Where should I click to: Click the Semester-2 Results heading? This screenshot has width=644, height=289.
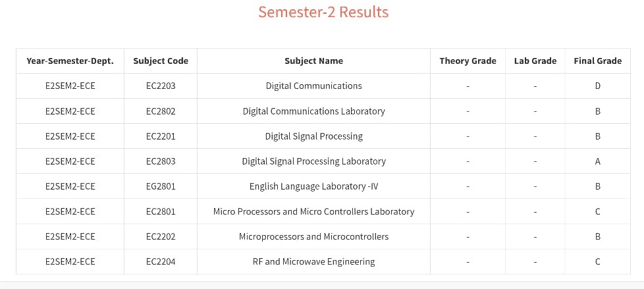[323, 12]
